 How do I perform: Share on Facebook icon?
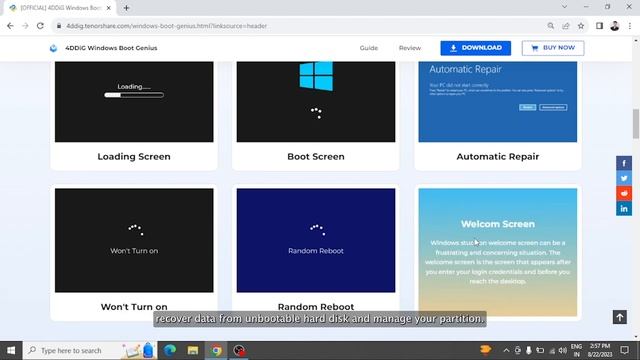624,163
